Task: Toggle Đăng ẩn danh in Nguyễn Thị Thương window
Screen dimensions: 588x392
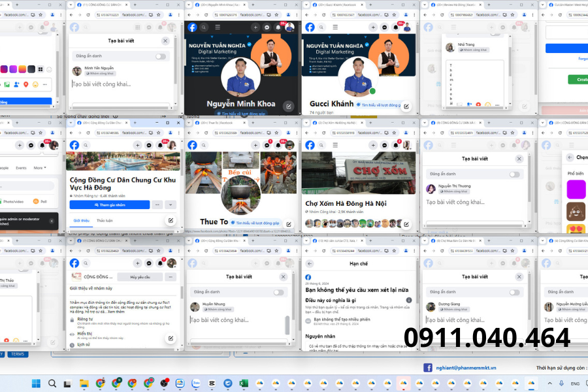Action: click(515, 174)
